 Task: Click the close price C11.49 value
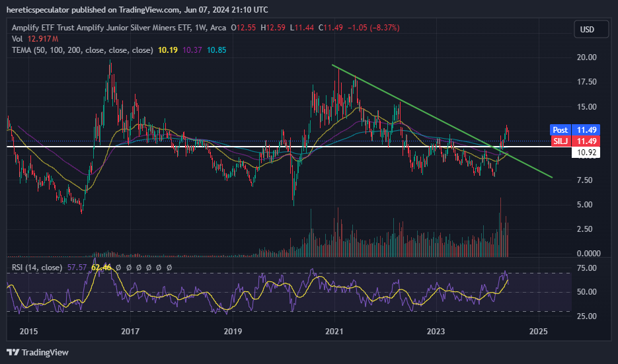point(330,28)
